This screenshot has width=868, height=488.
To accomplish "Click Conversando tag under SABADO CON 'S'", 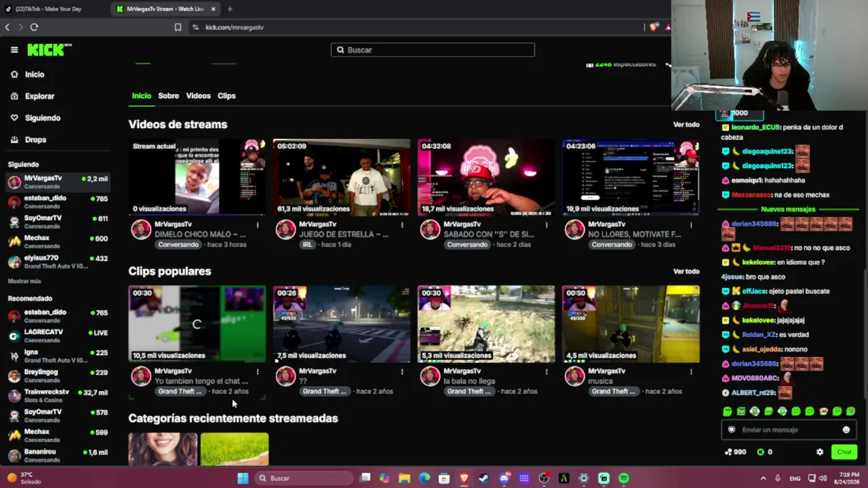I will click(x=467, y=245).
